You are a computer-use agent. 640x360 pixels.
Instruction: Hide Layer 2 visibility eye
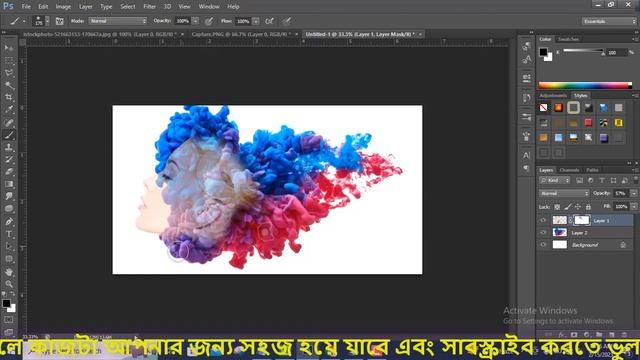tap(543, 233)
